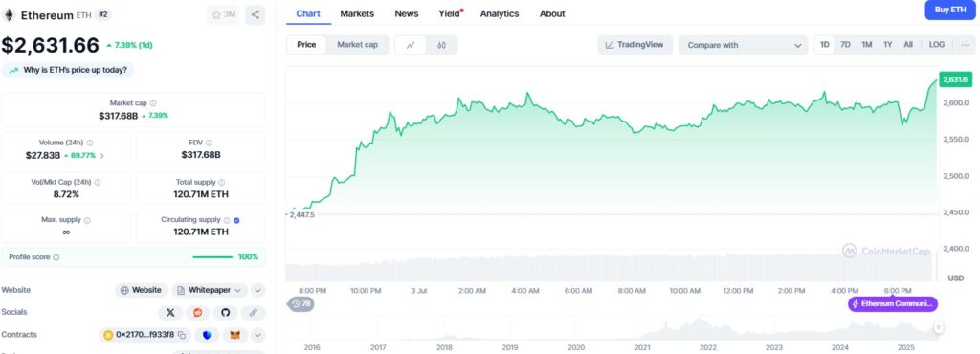Add Ethereum to watchlist via star button

point(224,15)
